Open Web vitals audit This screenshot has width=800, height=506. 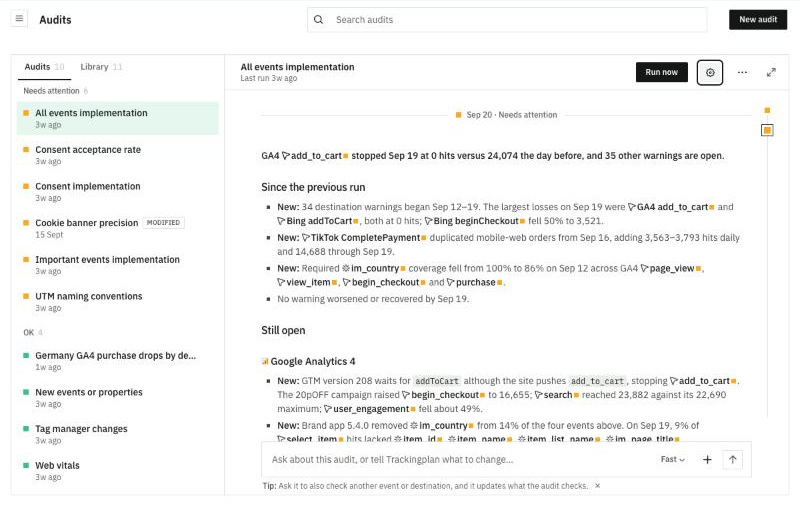(118, 471)
